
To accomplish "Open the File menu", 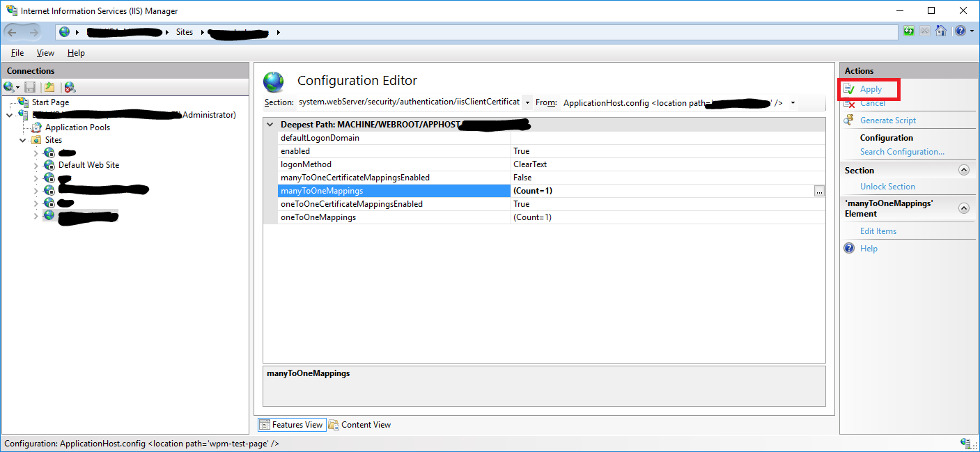I will 17,53.
